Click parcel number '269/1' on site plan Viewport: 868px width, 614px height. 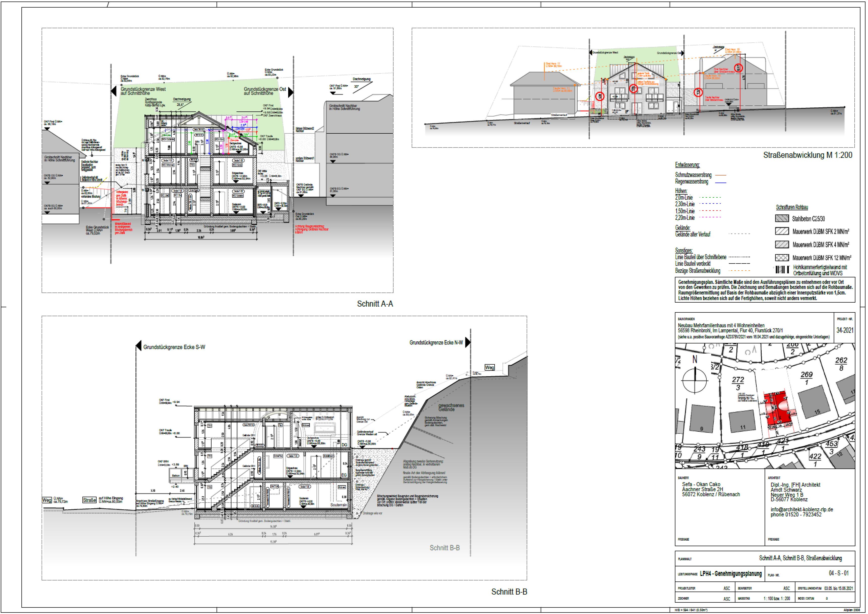tap(806, 378)
